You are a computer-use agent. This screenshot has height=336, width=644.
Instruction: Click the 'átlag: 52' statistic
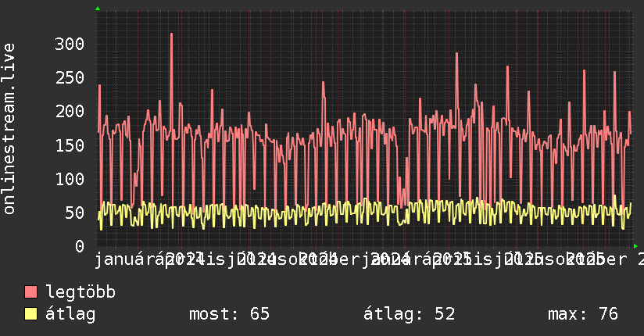[409, 314]
